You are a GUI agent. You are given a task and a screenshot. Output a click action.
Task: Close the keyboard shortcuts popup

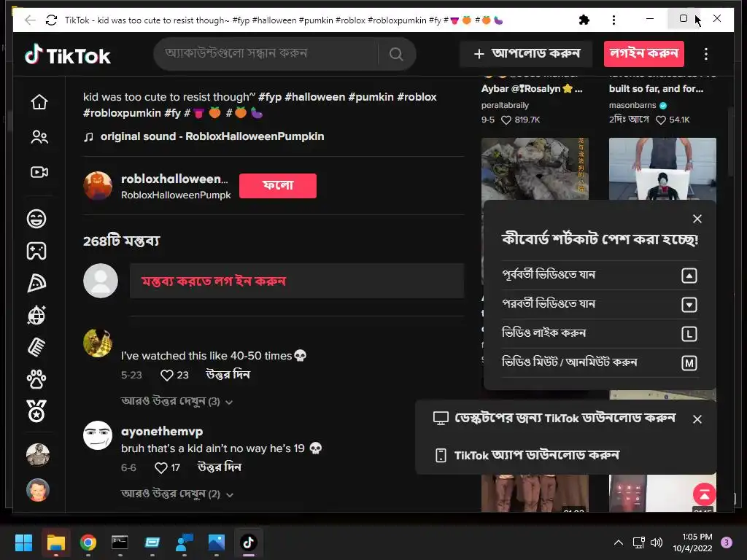(x=697, y=219)
